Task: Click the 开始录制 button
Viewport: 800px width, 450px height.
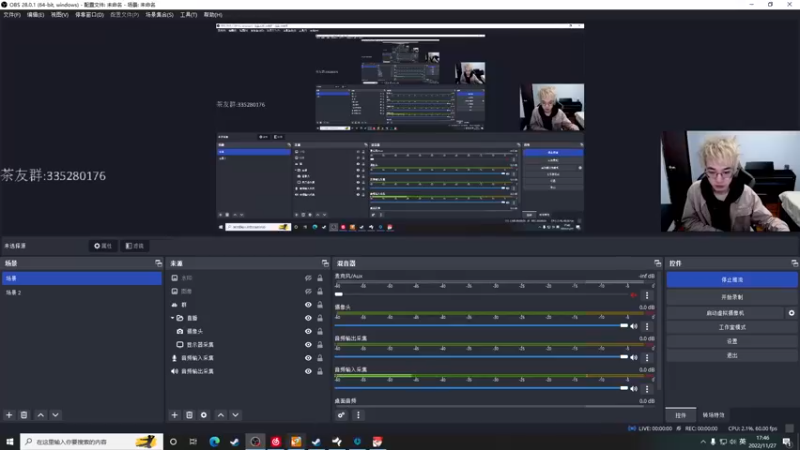Action: point(732,297)
